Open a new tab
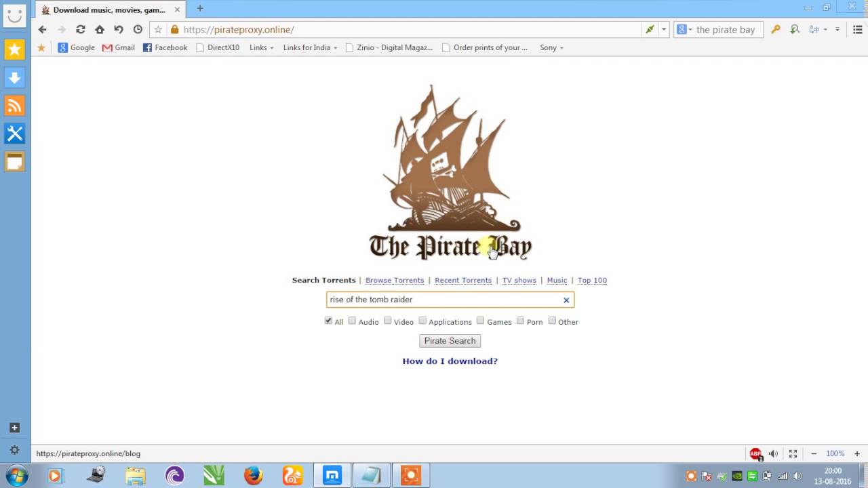868x488 pixels. click(200, 9)
